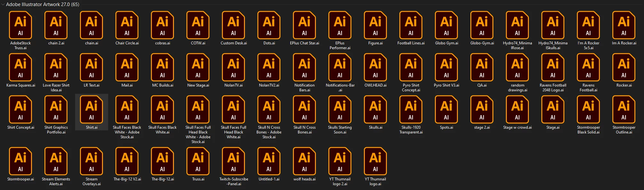The image size is (644, 190).
Task: Click the Ravens Football.ai file name
Action: 588,87
